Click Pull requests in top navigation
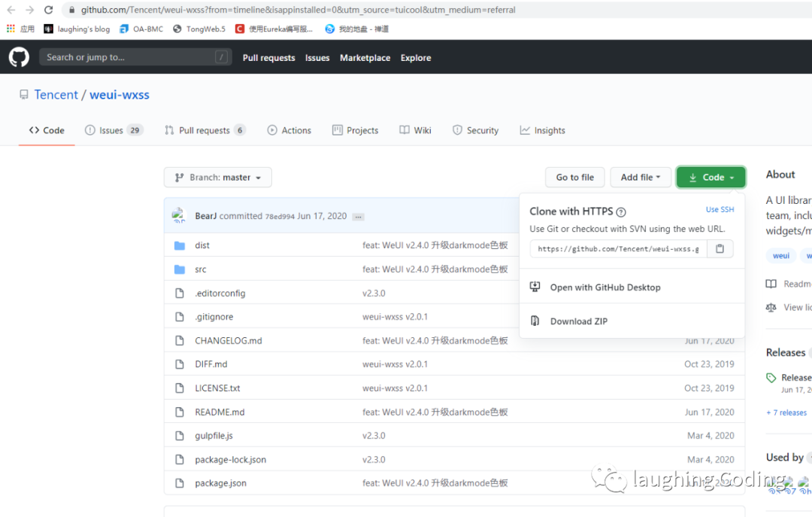812x517 pixels. 268,57
